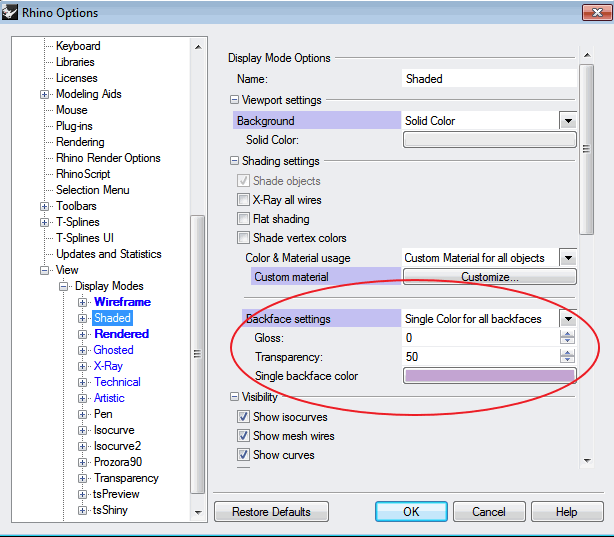Open Help for Rhino Options
The height and width of the screenshot is (537, 614).
(x=567, y=512)
